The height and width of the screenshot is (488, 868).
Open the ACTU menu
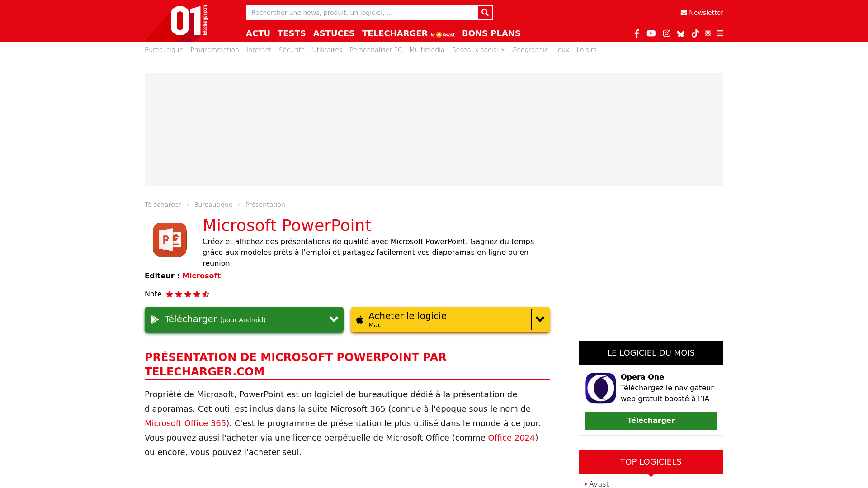pos(258,33)
